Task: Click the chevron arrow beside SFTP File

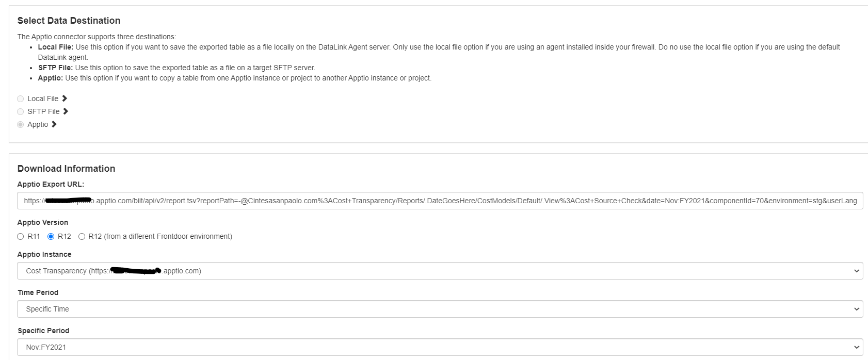Action: click(66, 111)
